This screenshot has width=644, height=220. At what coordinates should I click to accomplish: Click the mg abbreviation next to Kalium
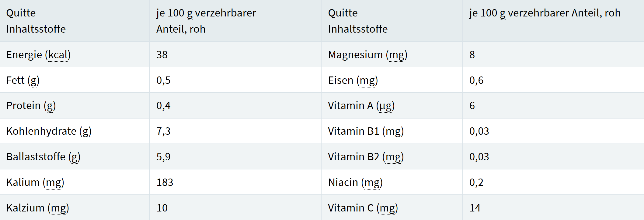(54, 183)
